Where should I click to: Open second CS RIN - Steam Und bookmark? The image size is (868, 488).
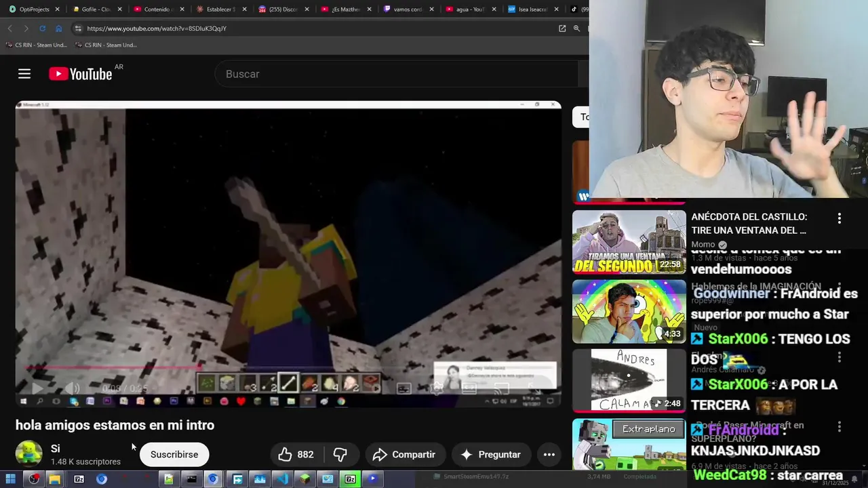point(106,45)
